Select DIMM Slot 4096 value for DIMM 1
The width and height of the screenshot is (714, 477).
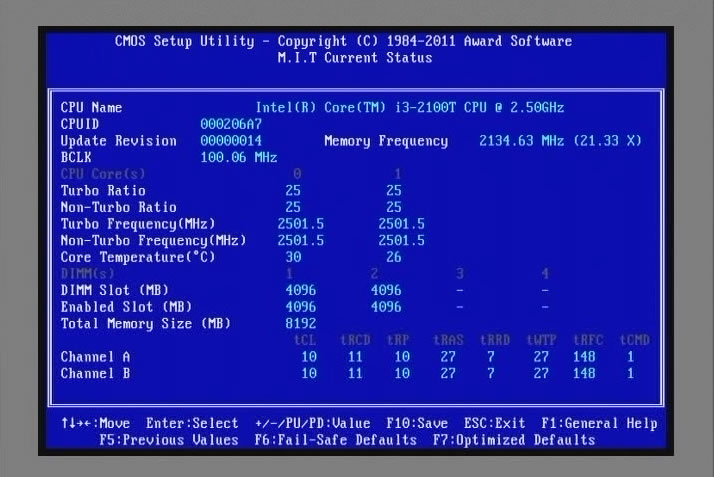coord(301,290)
